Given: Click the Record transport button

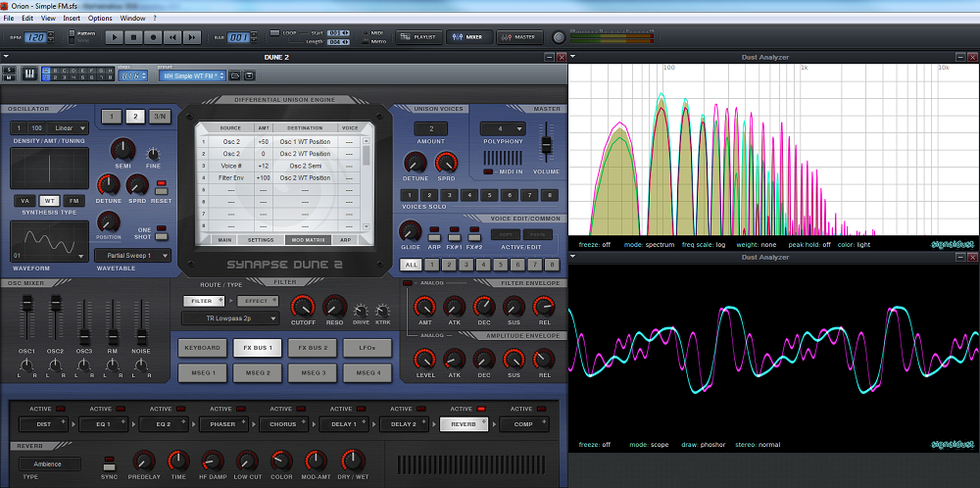Looking at the screenshot, I should click(x=153, y=37).
